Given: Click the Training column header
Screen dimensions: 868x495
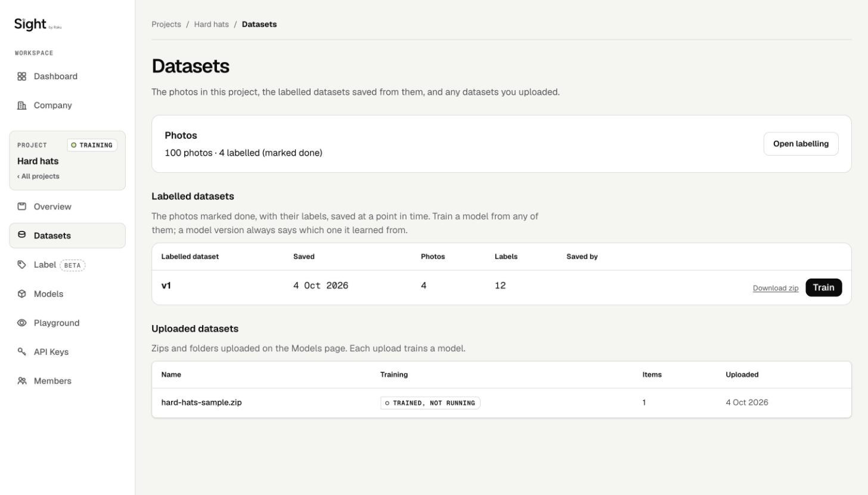Looking at the screenshot, I should [x=394, y=375].
